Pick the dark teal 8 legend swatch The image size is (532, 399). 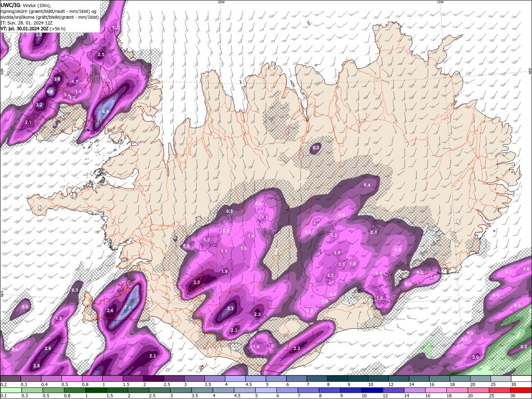(x=337, y=379)
